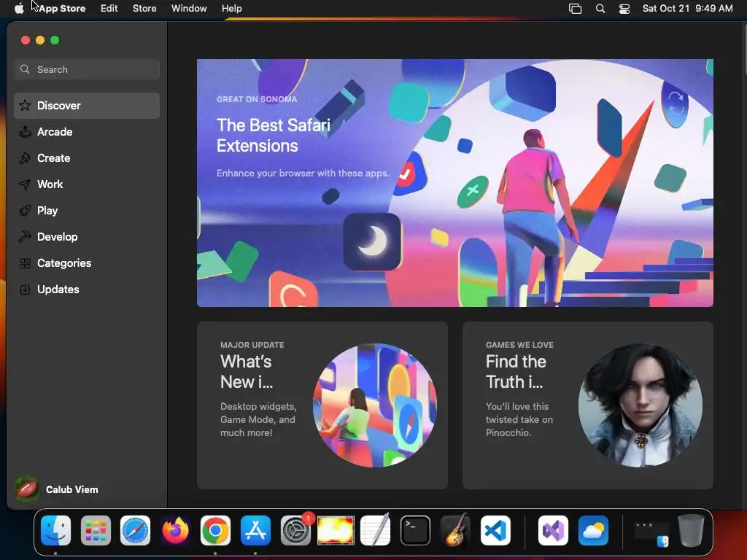The height and width of the screenshot is (560, 747).
Task: Select the Work category in the sidebar
Action: [x=87, y=184]
